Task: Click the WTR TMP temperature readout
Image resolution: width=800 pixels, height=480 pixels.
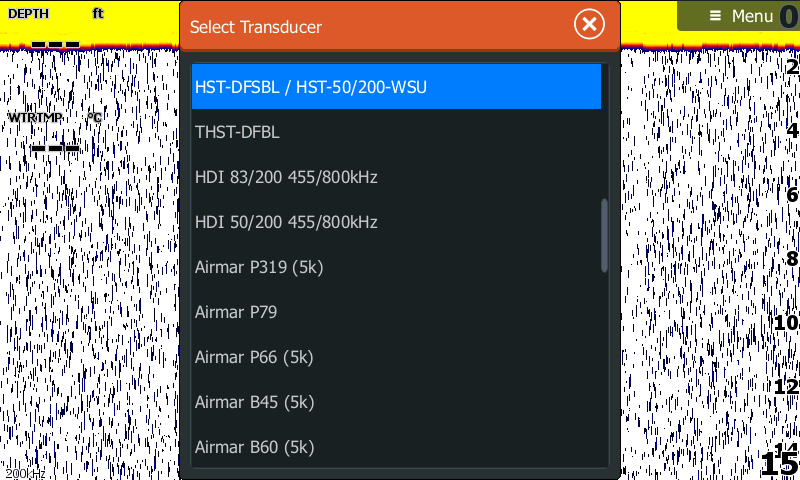Action: click(55, 132)
